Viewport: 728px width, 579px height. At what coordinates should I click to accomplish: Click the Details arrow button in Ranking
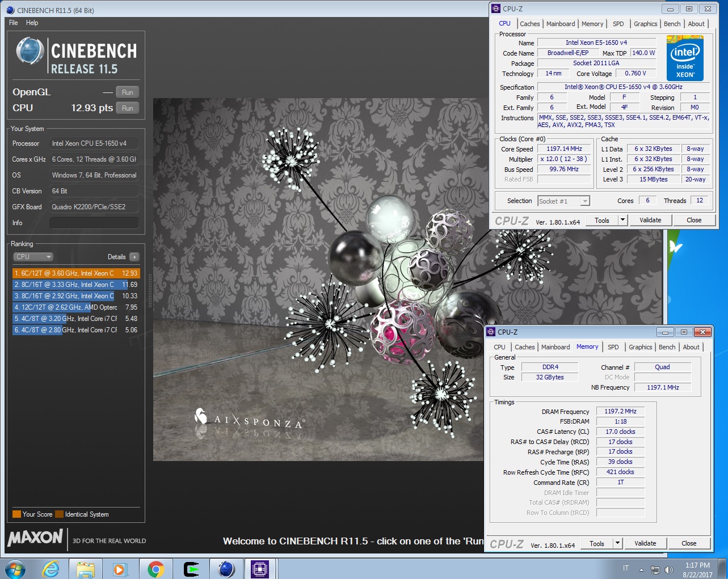pyautogui.click(x=134, y=257)
